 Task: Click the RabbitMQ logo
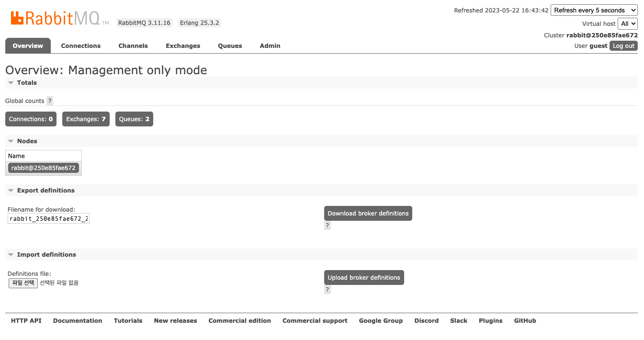[59, 18]
